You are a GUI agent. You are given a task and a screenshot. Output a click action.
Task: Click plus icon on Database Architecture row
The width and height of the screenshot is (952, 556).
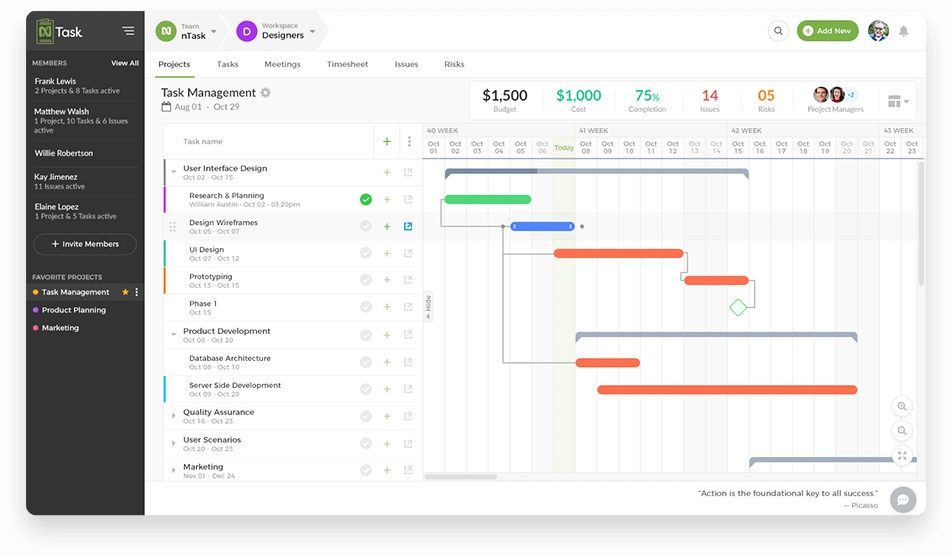pyautogui.click(x=387, y=362)
